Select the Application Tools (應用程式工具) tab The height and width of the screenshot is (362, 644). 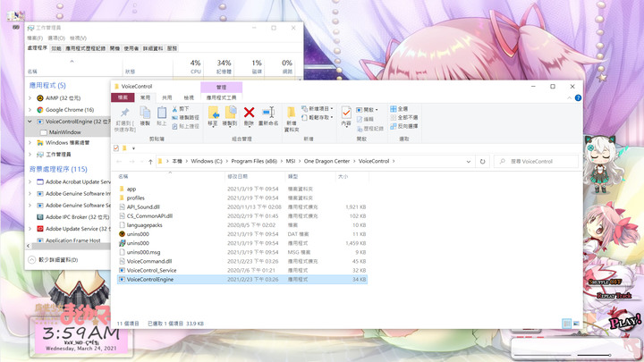(221, 97)
